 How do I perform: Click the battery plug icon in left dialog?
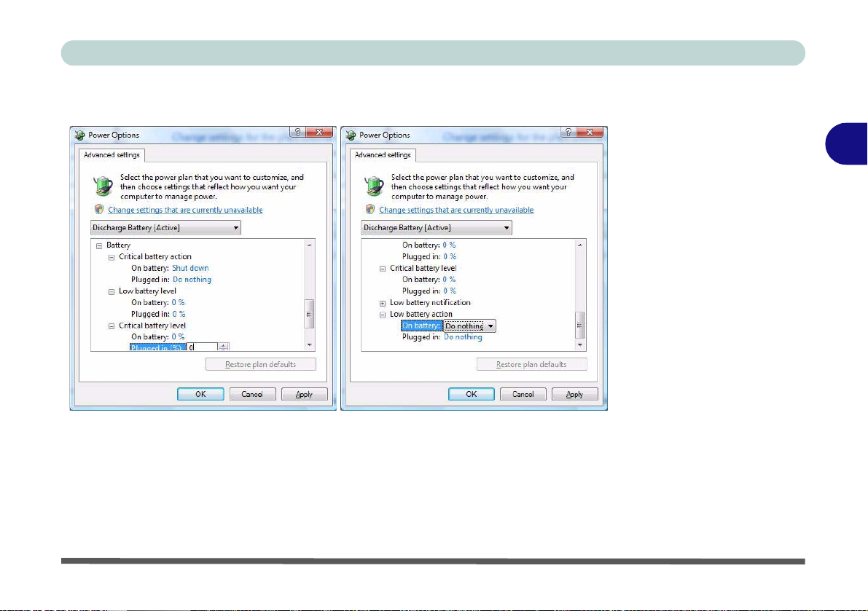tap(103, 186)
